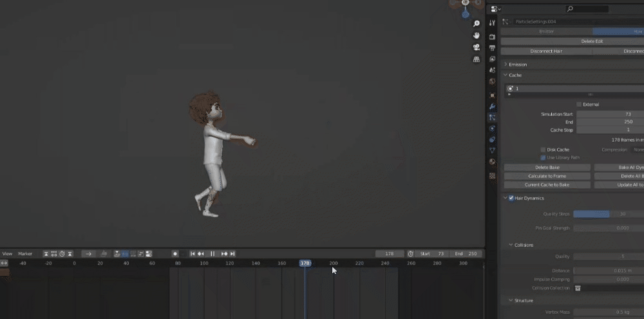Open the editor type dropdown in Properties header
The width and height of the screenshot is (644, 319).
(496, 9)
